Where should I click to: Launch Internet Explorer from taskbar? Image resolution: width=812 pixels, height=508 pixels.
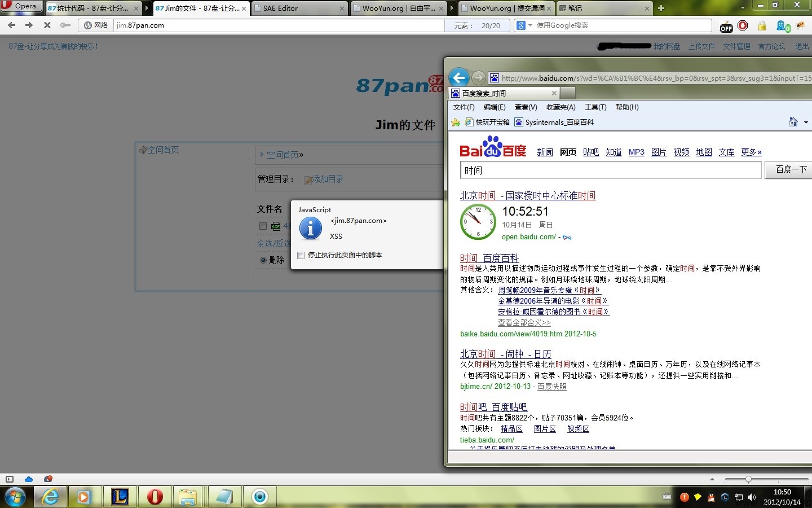(51, 497)
